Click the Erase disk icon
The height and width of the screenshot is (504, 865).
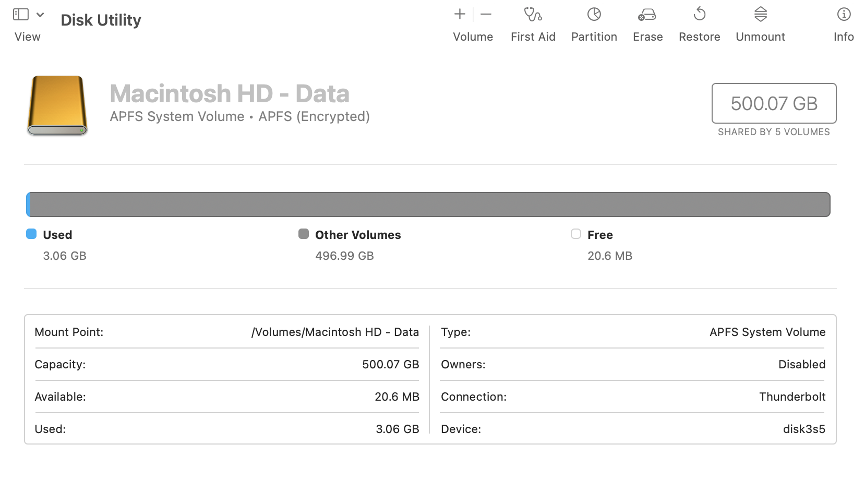(x=647, y=15)
